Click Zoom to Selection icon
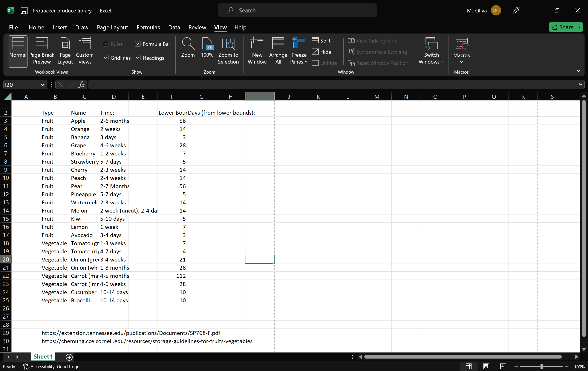Screen dimensions: 588x371 pos(228,44)
